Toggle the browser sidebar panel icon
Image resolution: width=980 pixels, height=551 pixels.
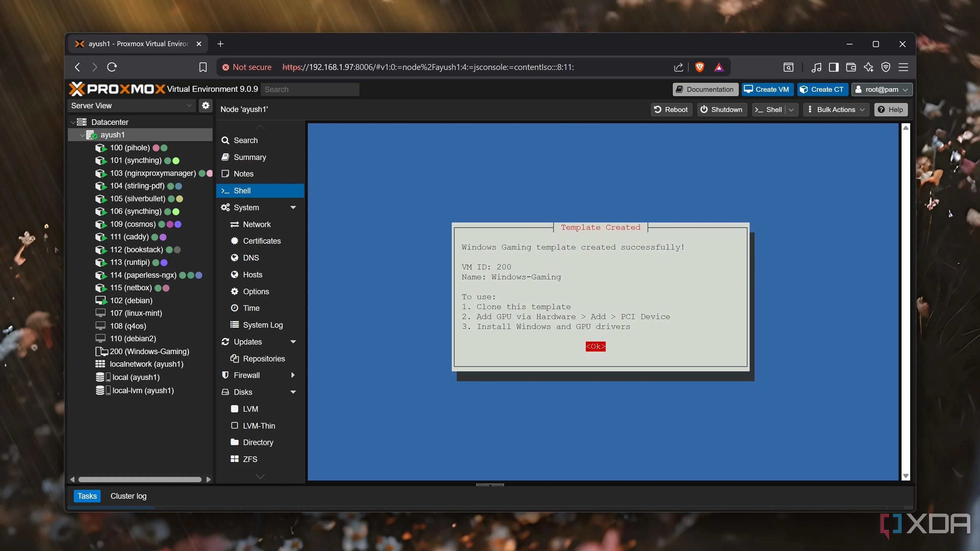click(834, 67)
